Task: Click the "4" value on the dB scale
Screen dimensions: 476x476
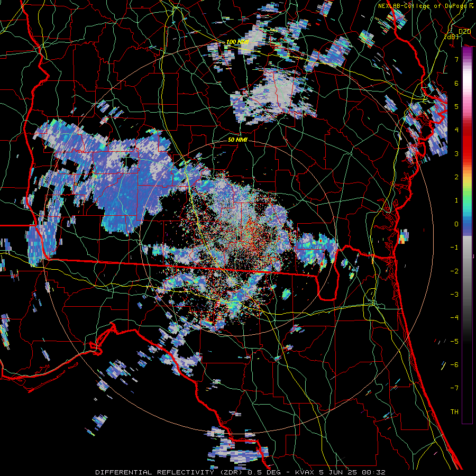Action: click(456, 130)
